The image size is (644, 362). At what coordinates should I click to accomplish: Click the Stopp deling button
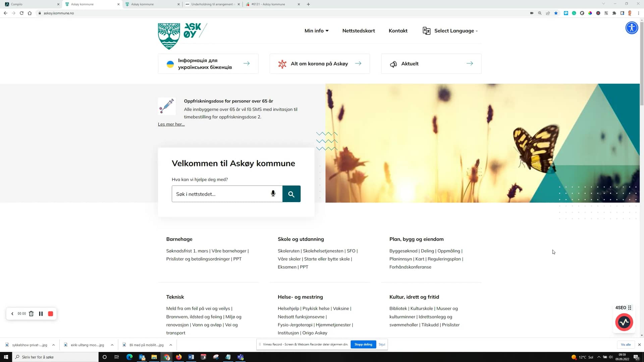point(363,344)
